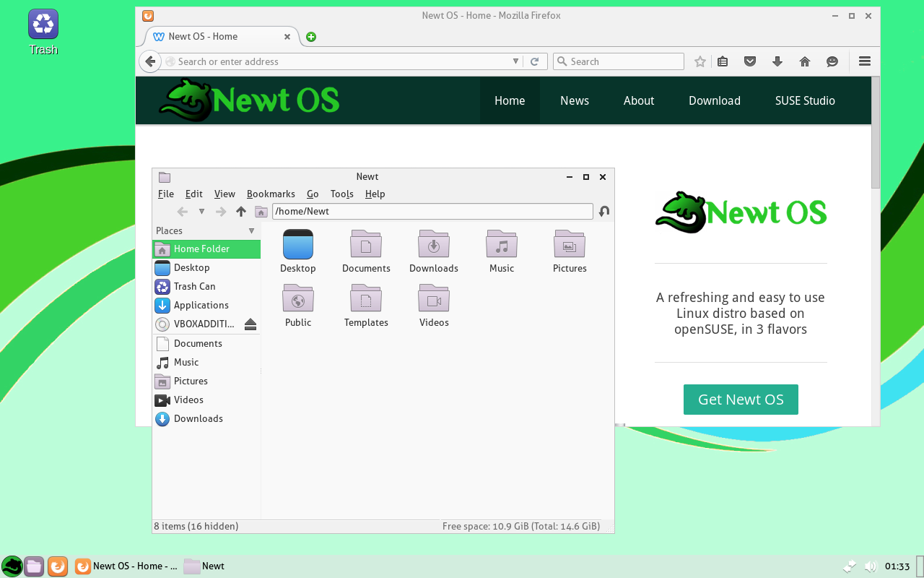The width and height of the screenshot is (924, 578).
Task: Open News page on Newt OS site
Action: [575, 100]
